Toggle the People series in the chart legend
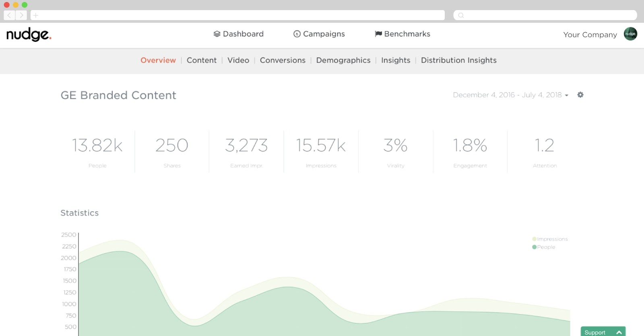This screenshot has height=336, width=644. (545, 247)
